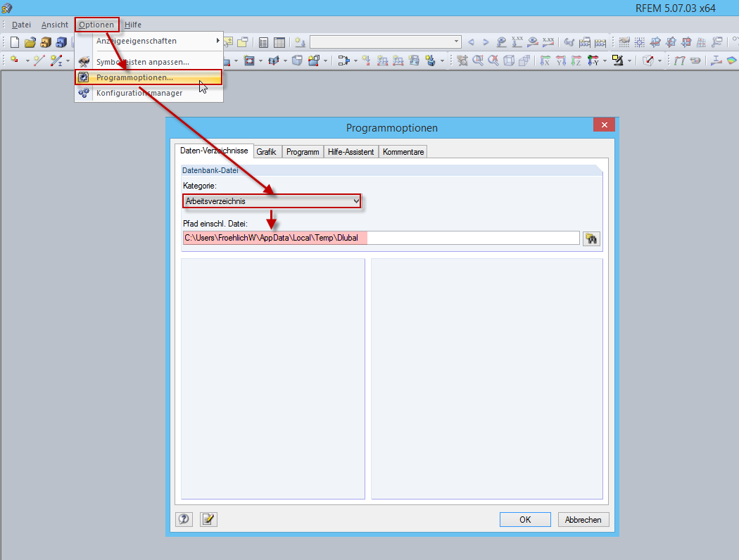This screenshot has height=560, width=739.
Task: Click the Konfigurationsmanager gears icon
Action: click(84, 93)
